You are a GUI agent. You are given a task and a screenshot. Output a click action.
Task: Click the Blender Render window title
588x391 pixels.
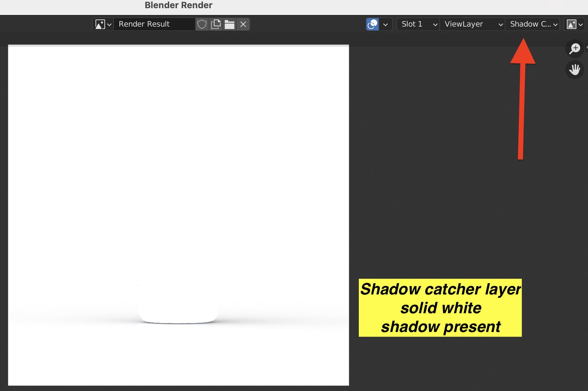click(x=178, y=5)
